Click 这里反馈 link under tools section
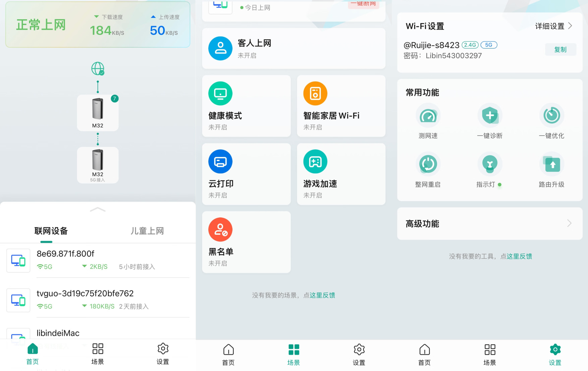Viewport: 588px width, 371px height. [x=519, y=256]
